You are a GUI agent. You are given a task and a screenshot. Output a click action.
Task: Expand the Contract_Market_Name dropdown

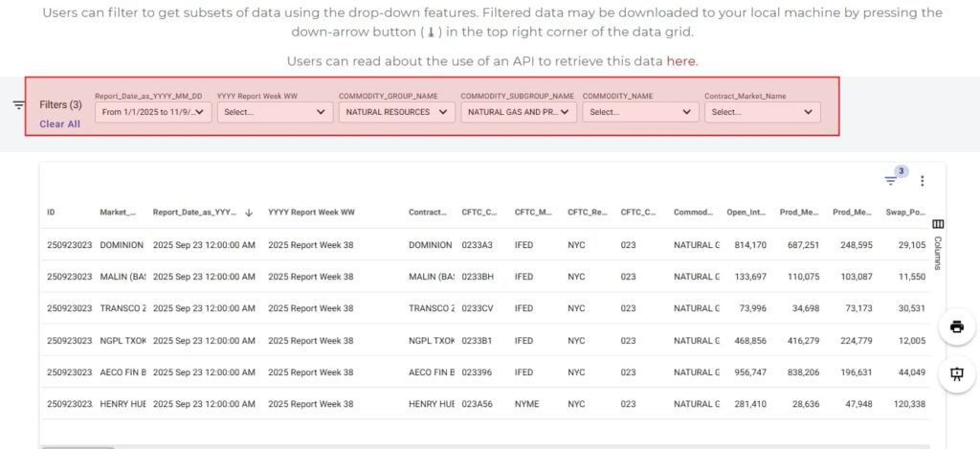pos(762,112)
